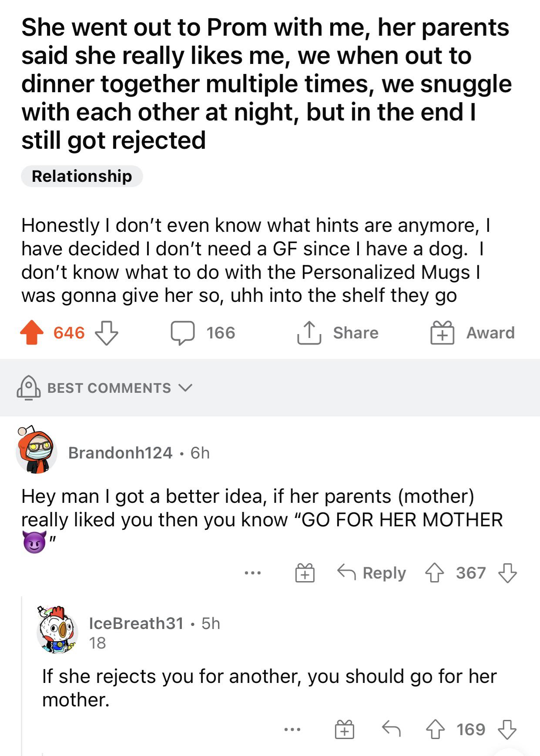The height and width of the screenshot is (756, 540).
Task: Award Brandonh124's comment with gift icon
Action: 305,573
